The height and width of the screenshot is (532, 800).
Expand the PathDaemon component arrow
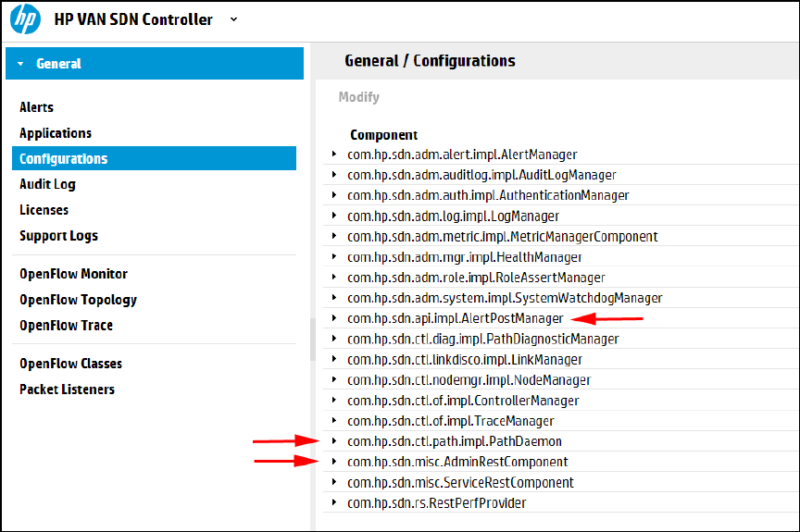(x=334, y=441)
